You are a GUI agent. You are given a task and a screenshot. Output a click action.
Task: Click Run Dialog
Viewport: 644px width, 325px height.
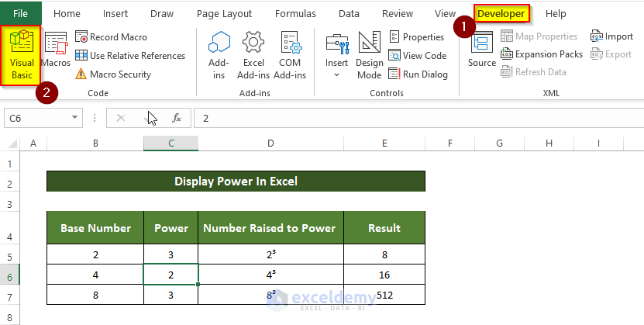point(418,74)
